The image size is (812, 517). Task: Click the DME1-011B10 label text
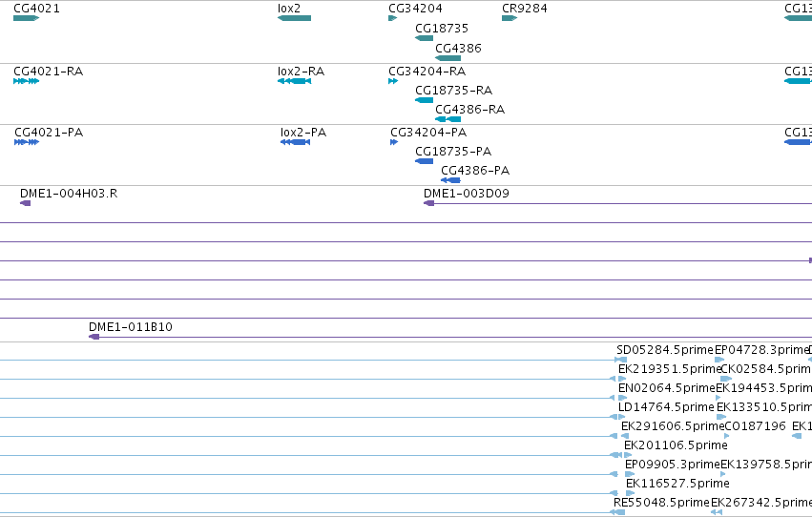pyautogui.click(x=131, y=327)
